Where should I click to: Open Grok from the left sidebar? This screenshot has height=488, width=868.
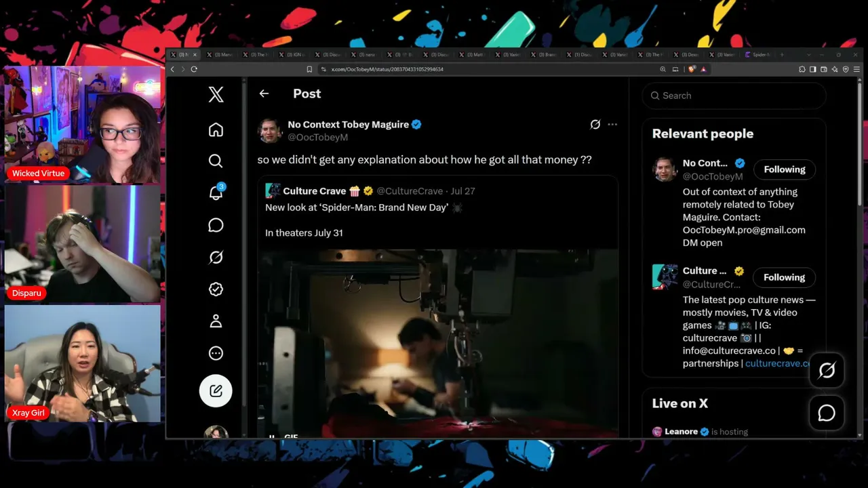coord(216,257)
